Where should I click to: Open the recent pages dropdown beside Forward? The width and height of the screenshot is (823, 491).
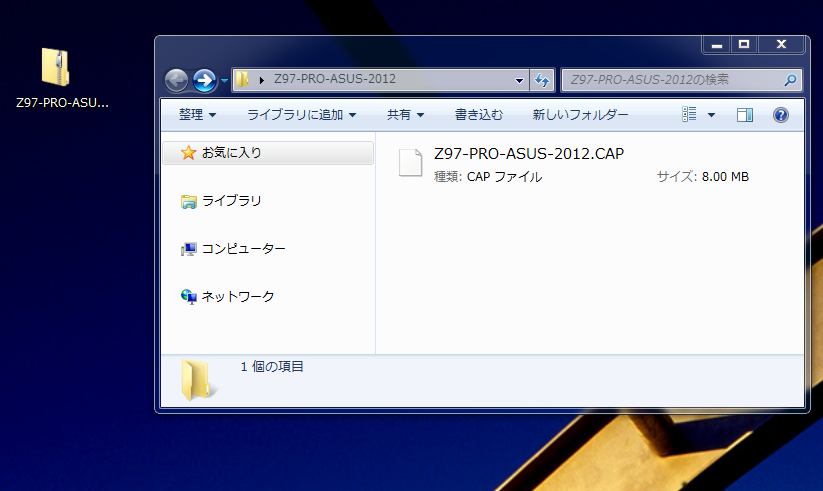click(224, 81)
